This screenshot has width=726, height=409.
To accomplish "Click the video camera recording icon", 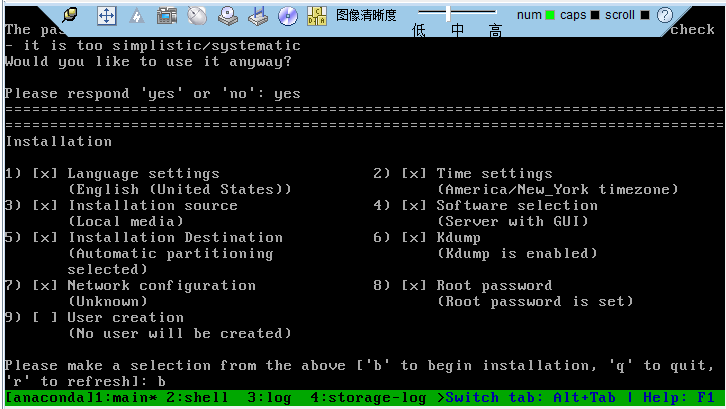I will (167, 15).
